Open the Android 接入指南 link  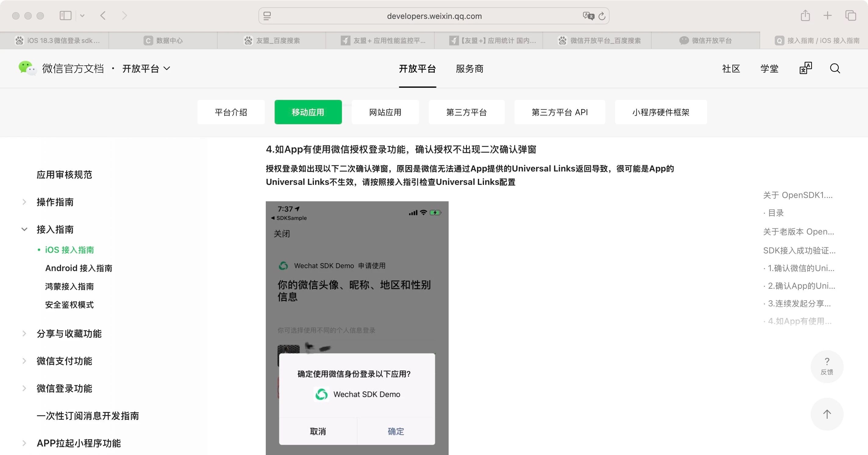point(79,268)
